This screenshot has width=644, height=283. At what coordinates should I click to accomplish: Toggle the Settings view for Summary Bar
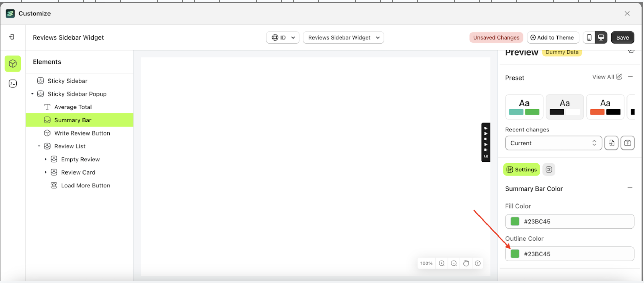(521, 170)
